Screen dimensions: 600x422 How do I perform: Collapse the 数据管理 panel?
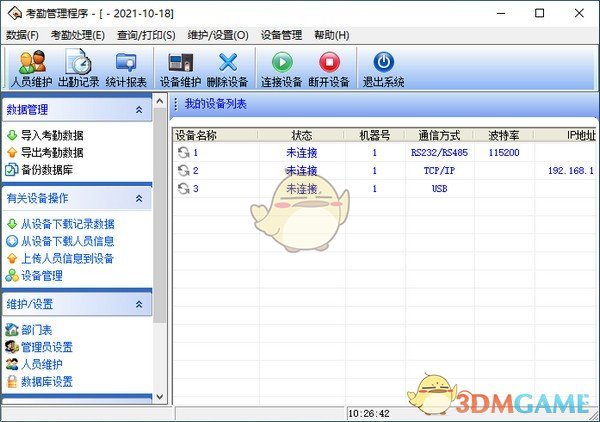[139, 110]
